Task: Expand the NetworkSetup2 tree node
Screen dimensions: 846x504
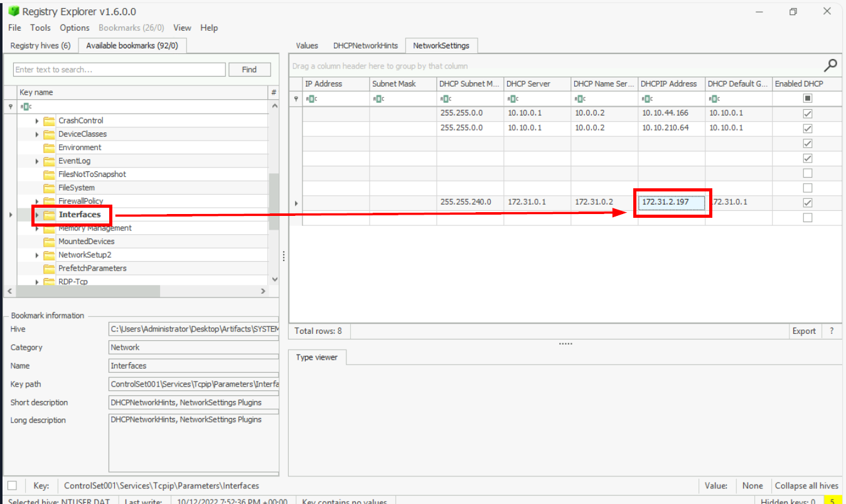Action: [x=37, y=255]
